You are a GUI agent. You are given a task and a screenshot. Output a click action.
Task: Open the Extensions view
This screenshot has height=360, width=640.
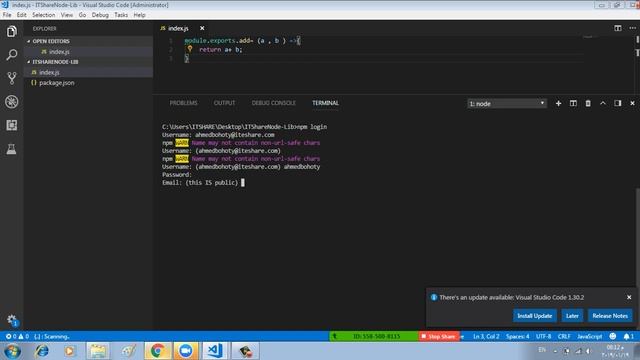pyautogui.click(x=11, y=125)
